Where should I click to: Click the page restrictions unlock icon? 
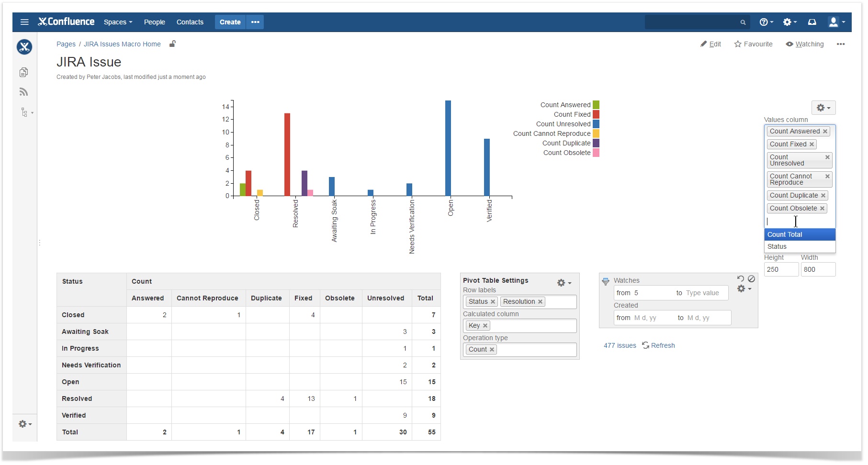(x=172, y=44)
